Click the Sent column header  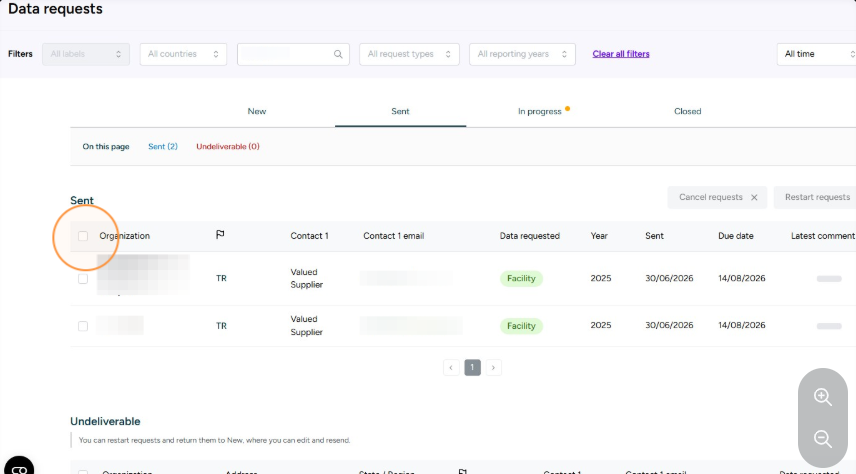[x=654, y=236]
